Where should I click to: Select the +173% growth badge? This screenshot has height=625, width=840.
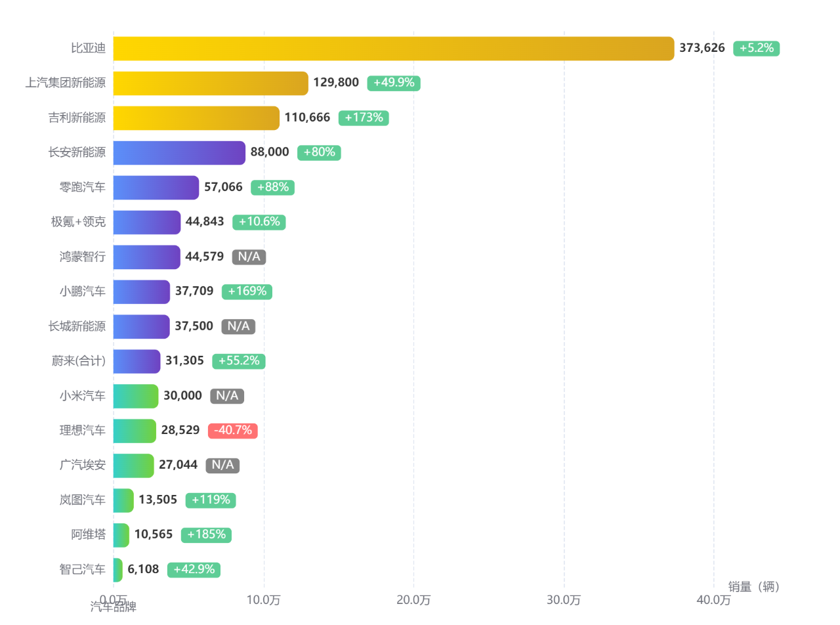click(364, 118)
